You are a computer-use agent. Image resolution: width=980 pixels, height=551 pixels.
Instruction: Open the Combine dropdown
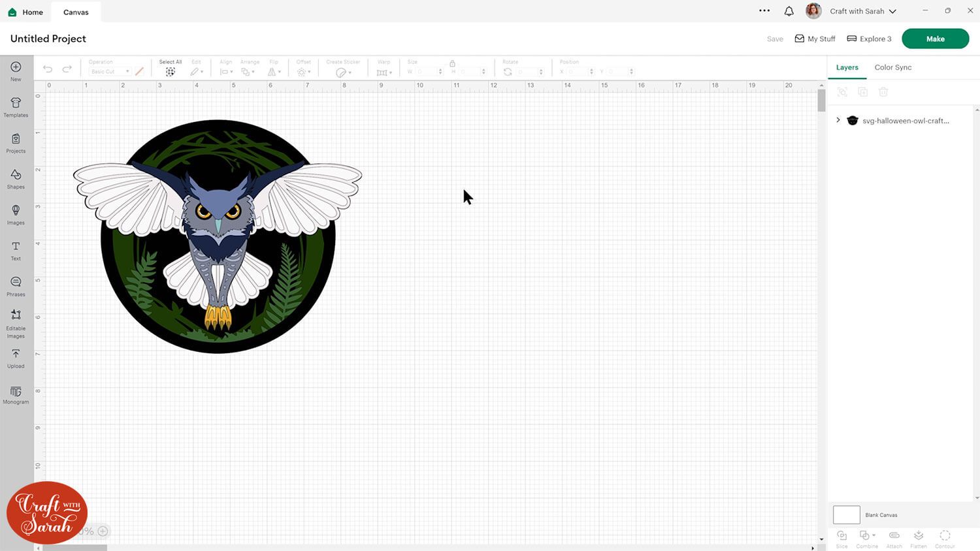[x=867, y=539]
